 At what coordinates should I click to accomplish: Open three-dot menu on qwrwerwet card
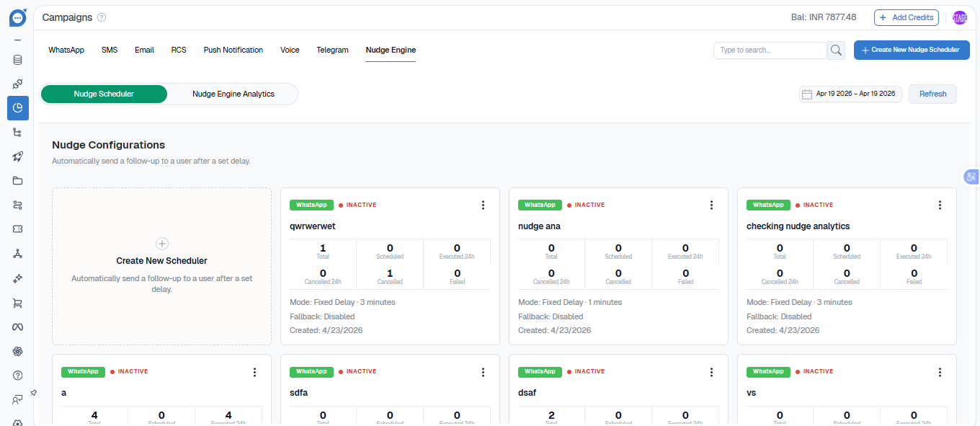(x=483, y=205)
